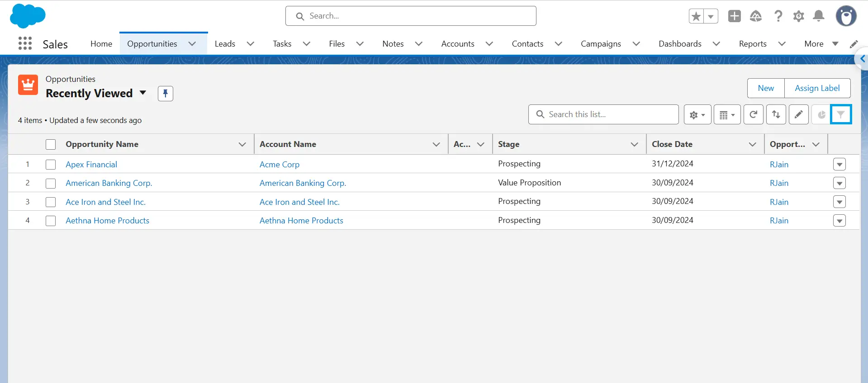Show the filters panel
The width and height of the screenshot is (868, 383).
841,114
